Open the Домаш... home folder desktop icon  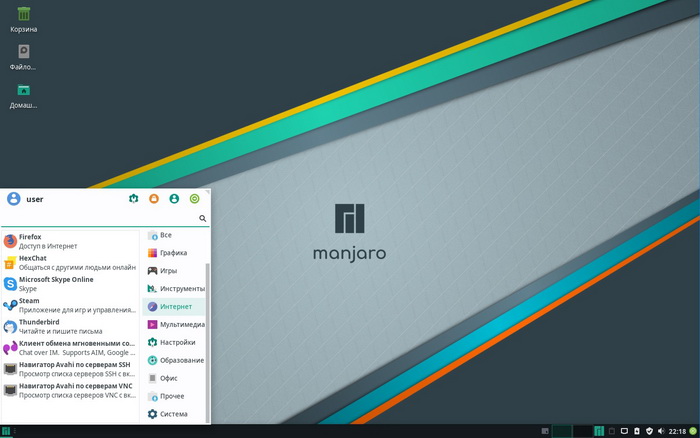pyautogui.click(x=24, y=96)
